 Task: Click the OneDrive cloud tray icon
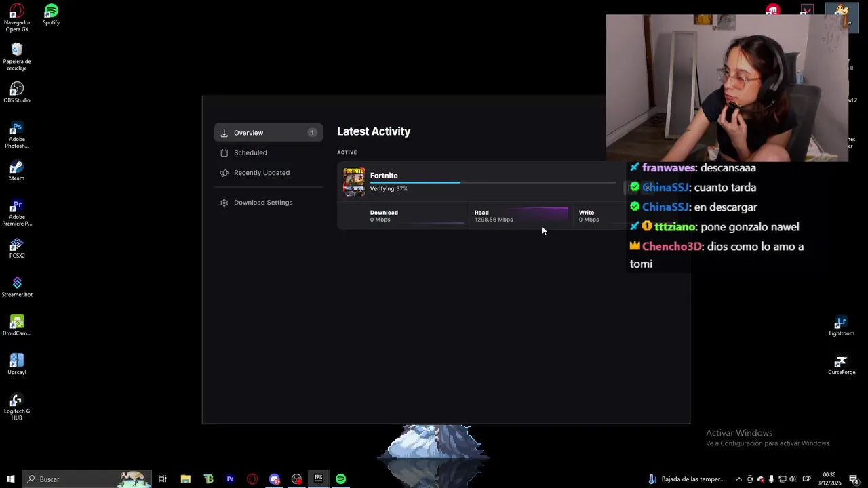click(760, 479)
